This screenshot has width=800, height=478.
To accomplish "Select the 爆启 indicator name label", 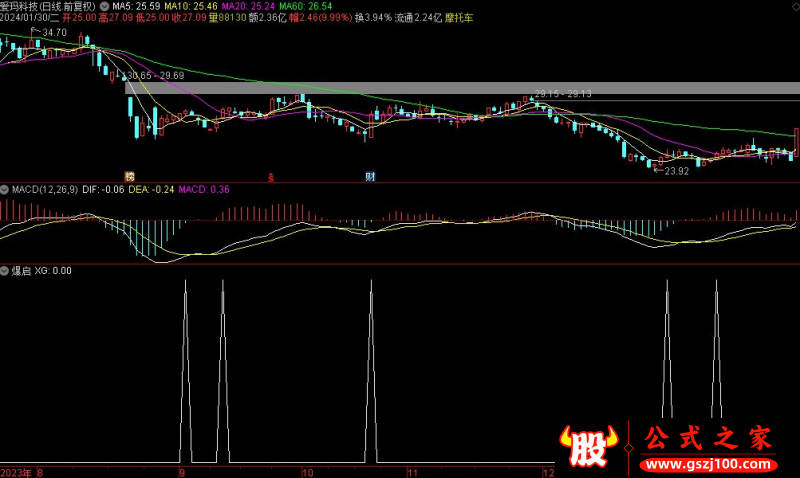I will [x=21, y=271].
